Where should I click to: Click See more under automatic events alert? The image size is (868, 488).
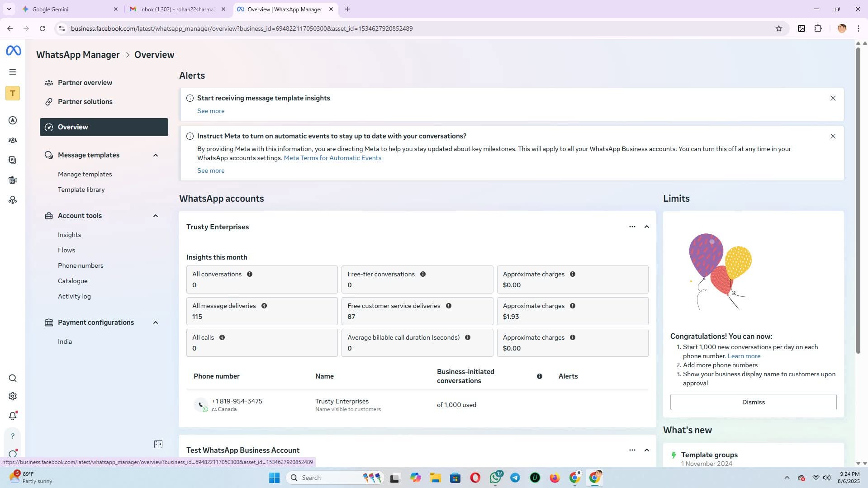pos(211,171)
